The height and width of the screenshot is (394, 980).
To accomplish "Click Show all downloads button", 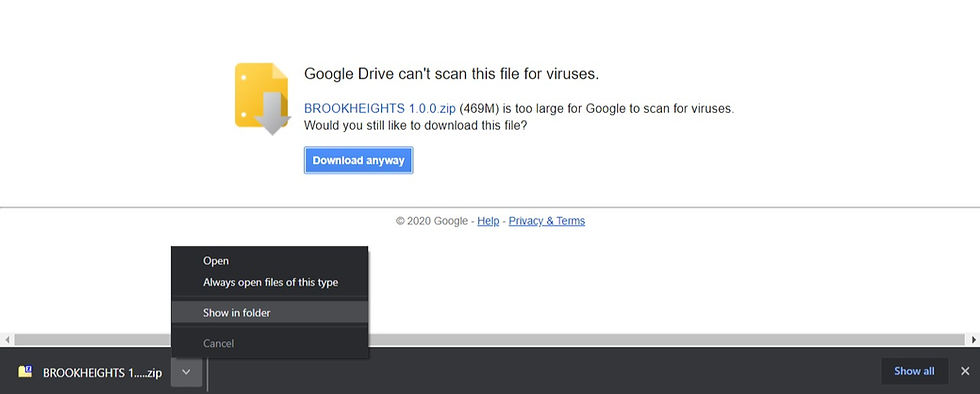I will coord(914,371).
